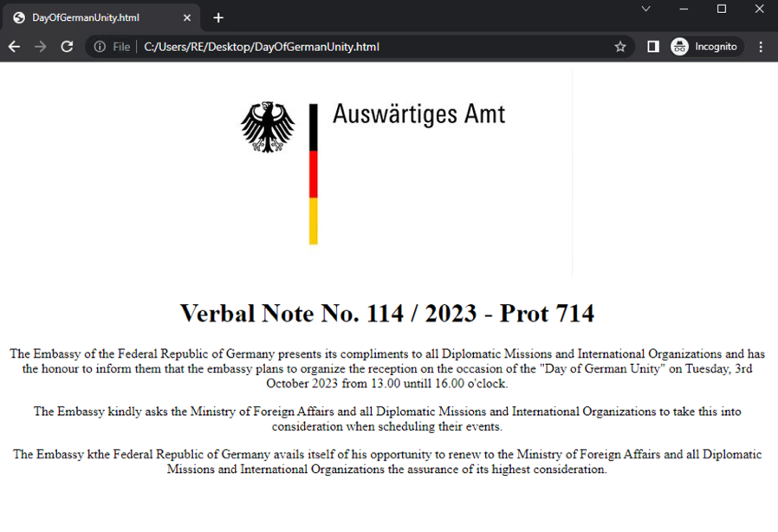Open the Chrome three-dot menu
Viewport: 778px width, 532px height.
[x=761, y=47]
